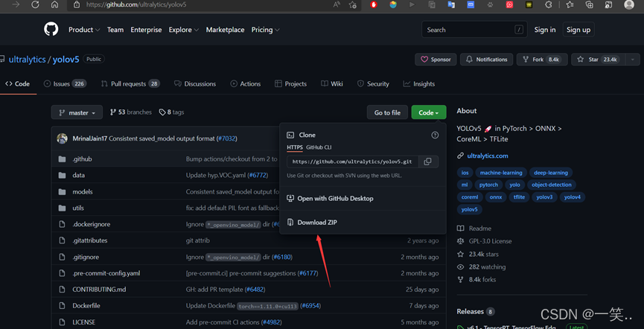
Task: Open commit link #7032
Action: tap(227, 138)
